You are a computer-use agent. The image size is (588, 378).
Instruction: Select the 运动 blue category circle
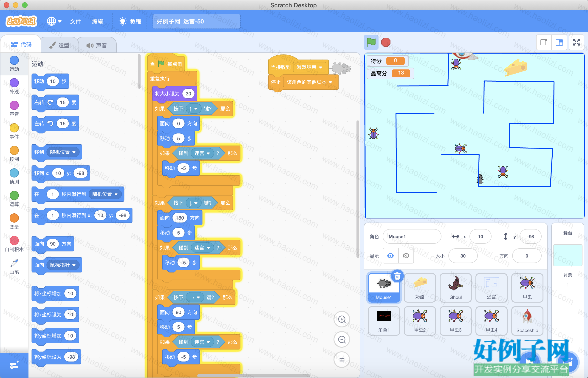[x=14, y=60]
